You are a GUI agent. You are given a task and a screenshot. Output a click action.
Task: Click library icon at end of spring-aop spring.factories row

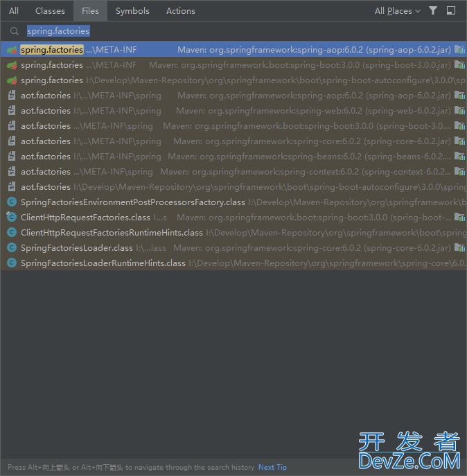[x=459, y=49]
